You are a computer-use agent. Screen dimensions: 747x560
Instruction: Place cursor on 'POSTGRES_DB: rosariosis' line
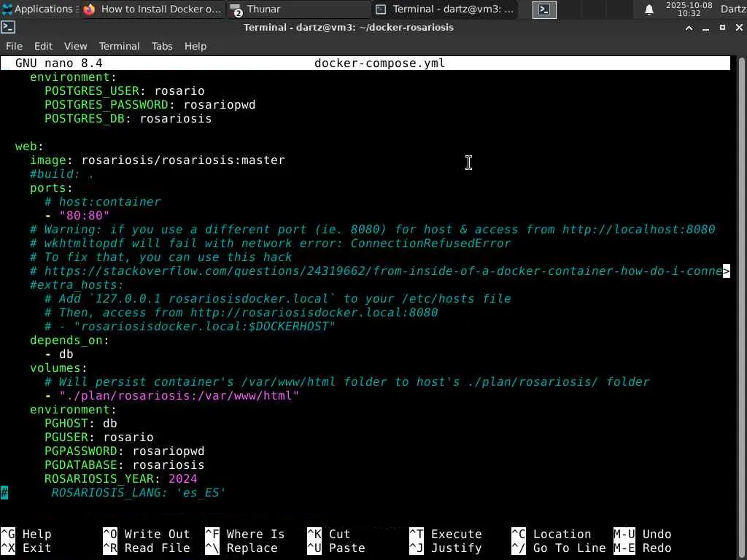point(128,119)
